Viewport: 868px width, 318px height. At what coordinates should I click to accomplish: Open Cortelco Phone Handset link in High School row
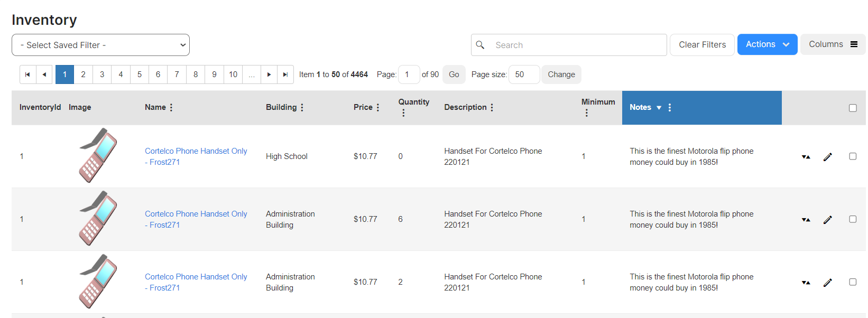(196, 156)
